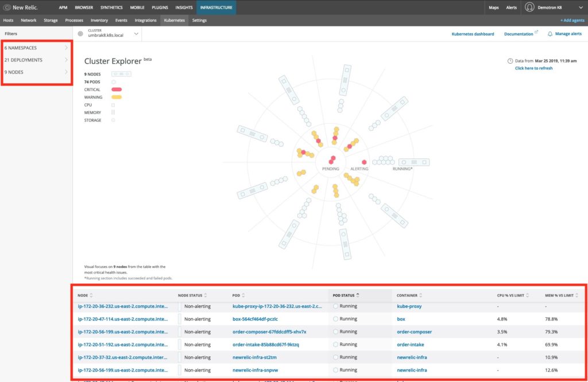The image size is (588, 382).
Task: Select the Hosts tab
Action: tap(8, 20)
